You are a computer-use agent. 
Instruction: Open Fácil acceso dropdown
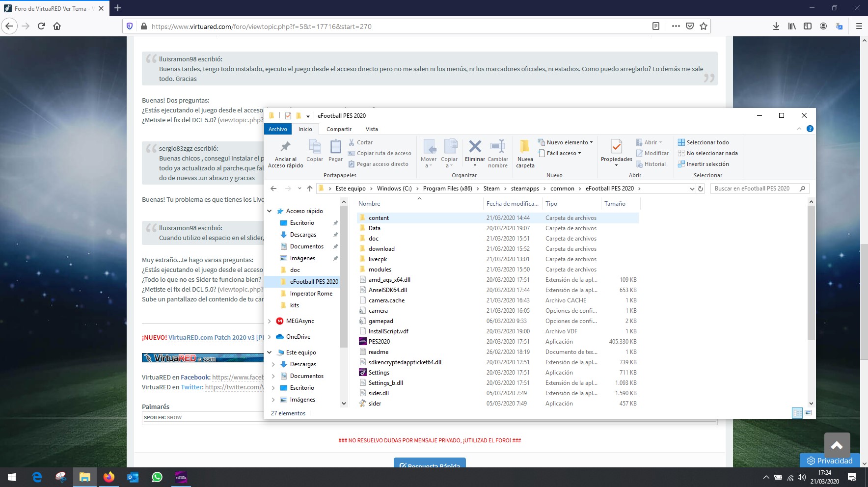coord(559,153)
